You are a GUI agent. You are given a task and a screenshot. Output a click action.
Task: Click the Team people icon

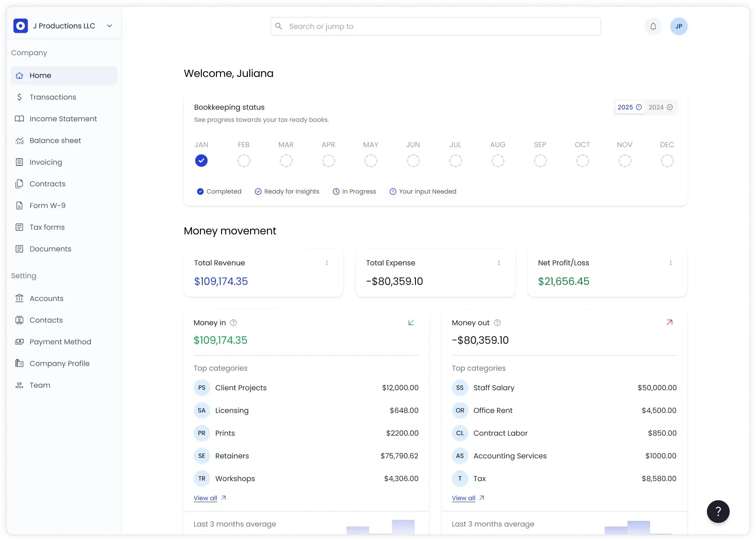pyautogui.click(x=19, y=385)
